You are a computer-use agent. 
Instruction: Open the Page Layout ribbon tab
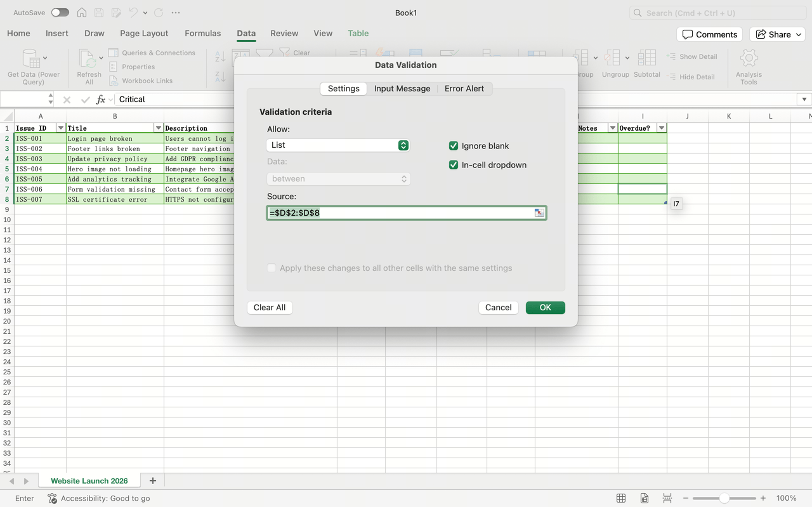[x=144, y=33]
